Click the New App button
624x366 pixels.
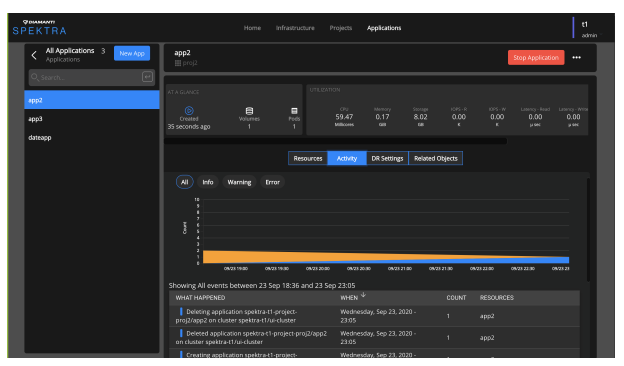point(132,53)
